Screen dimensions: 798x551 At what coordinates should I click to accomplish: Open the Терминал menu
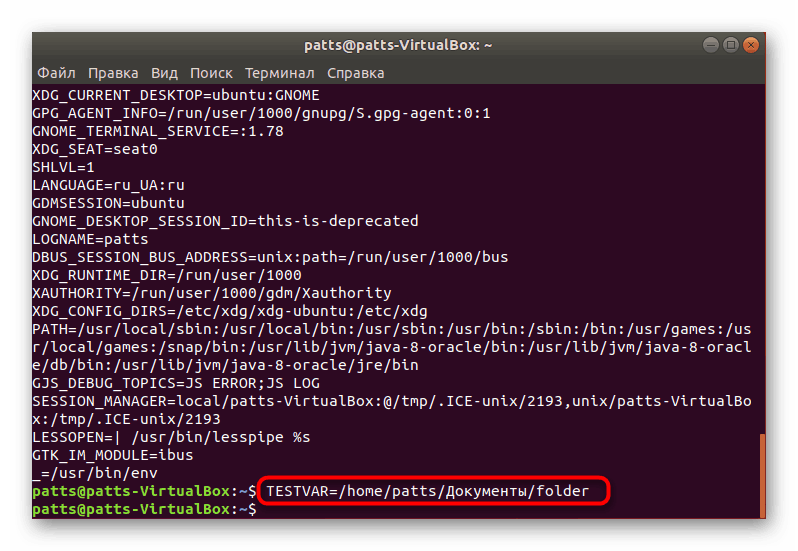click(279, 73)
